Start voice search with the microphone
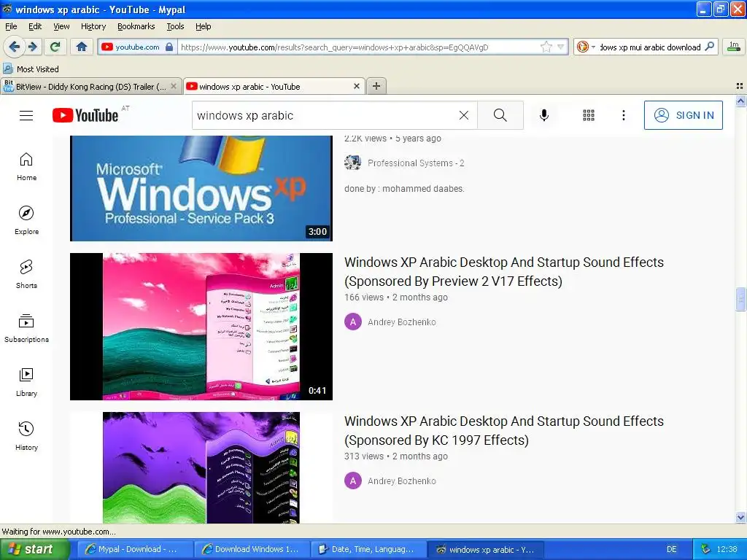This screenshot has width=747, height=560. click(x=544, y=115)
